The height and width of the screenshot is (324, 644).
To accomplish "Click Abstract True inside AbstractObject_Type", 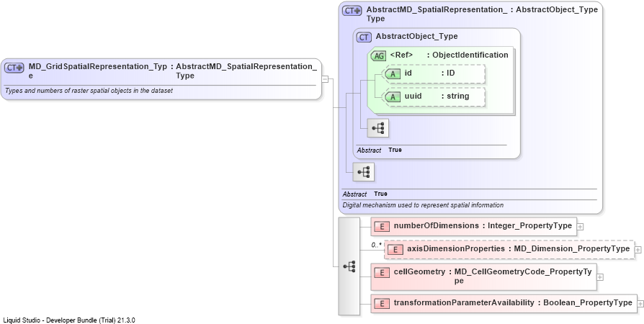I will pyautogui.click(x=379, y=150).
